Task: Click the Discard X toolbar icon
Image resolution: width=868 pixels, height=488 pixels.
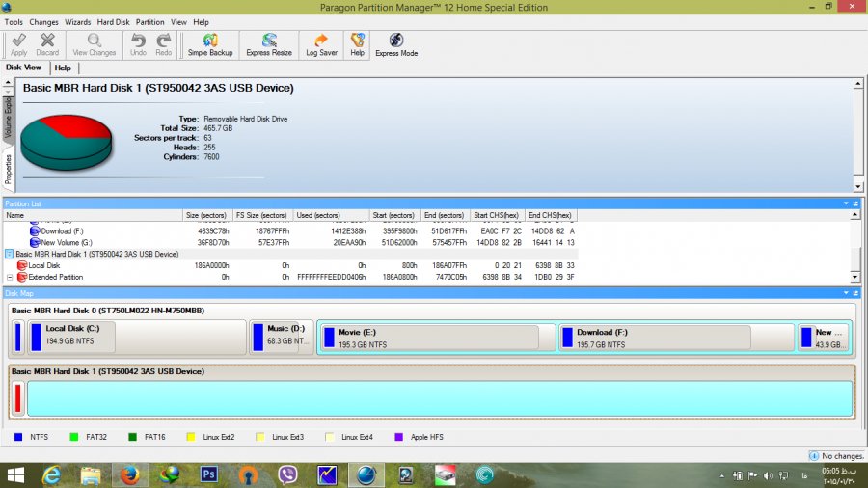Action: pyautogui.click(x=47, y=44)
